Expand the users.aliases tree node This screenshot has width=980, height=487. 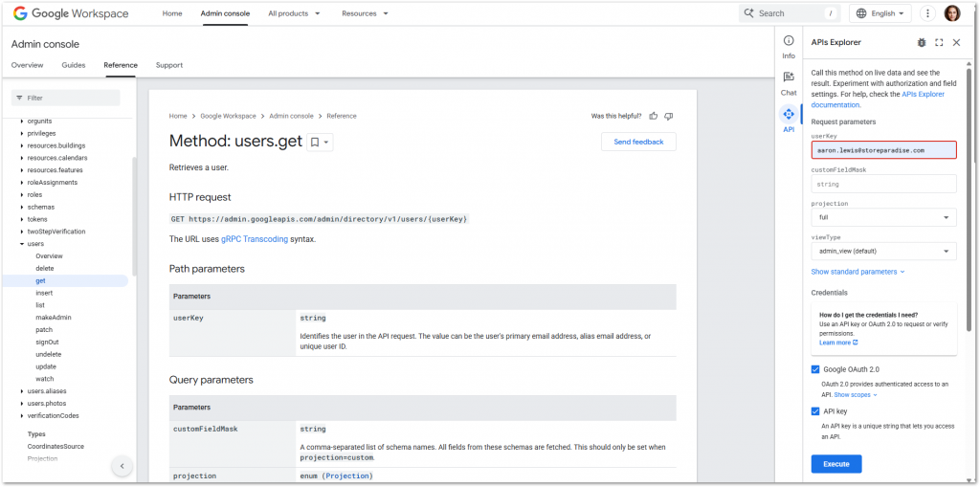22,391
